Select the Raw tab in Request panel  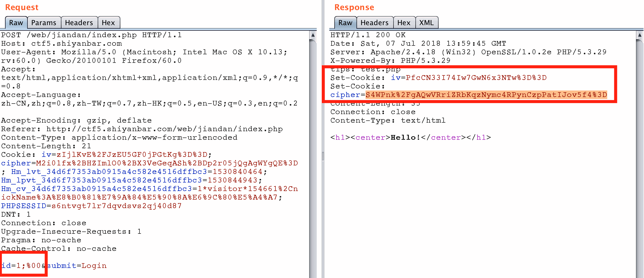click(16, 23)
